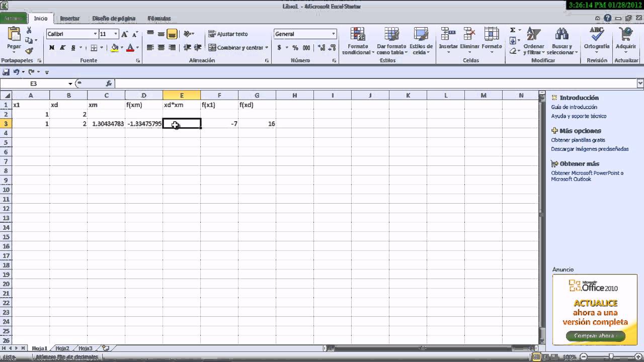Open the Archivo tab
Screen dimensions: 644x362
tap(14, 18)
